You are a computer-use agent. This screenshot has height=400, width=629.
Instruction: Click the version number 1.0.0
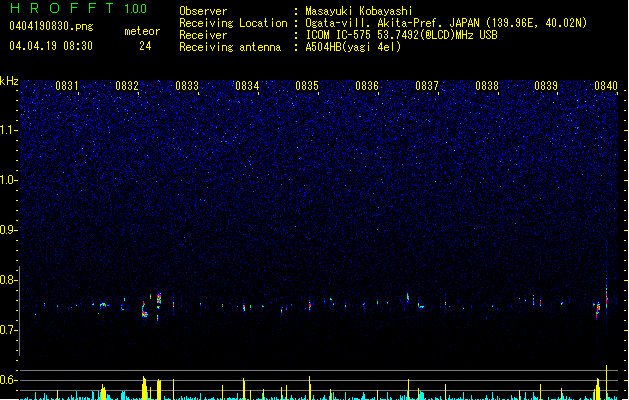pos(136,9)
